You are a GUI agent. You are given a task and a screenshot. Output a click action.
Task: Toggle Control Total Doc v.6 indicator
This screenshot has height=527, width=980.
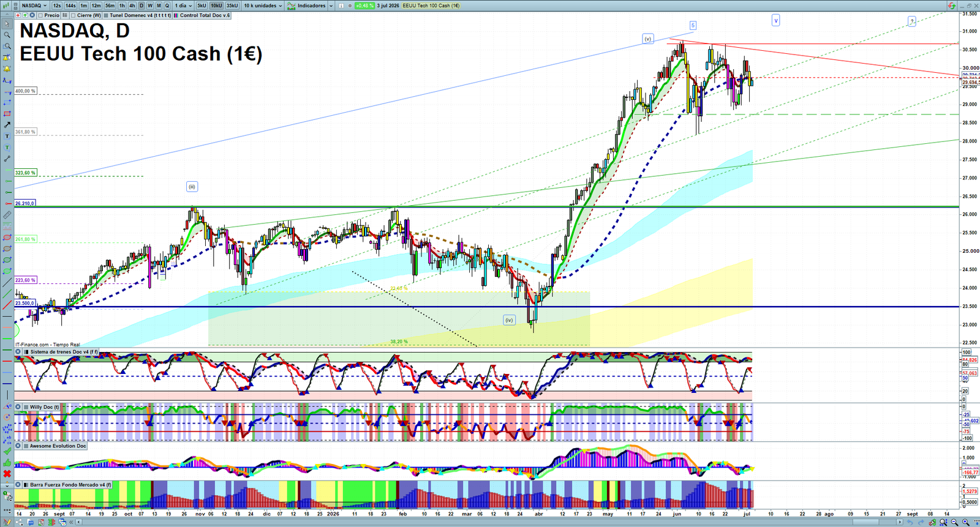pos(176,15)
